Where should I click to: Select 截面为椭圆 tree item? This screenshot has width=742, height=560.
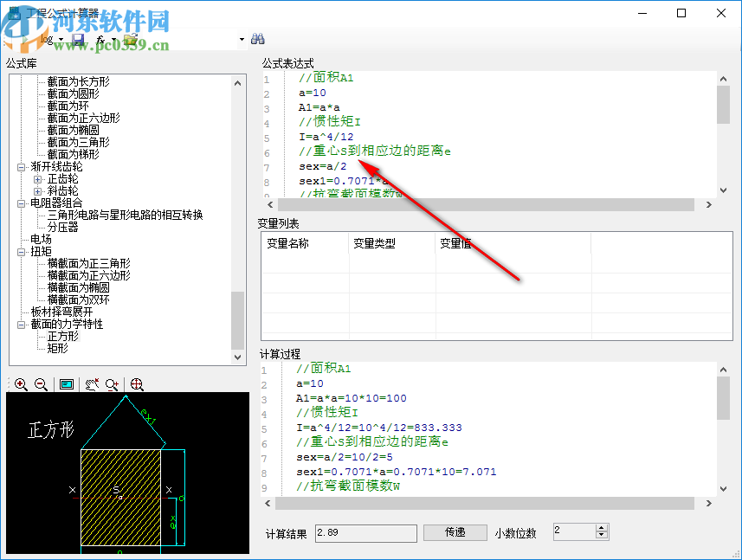click(74, 130)
